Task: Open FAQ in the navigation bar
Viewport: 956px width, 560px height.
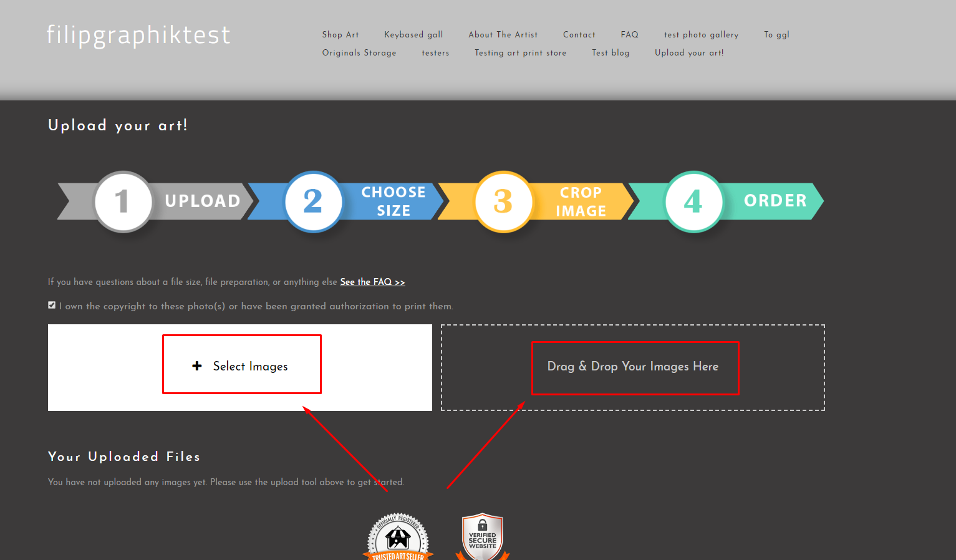Action: point(629,35)
